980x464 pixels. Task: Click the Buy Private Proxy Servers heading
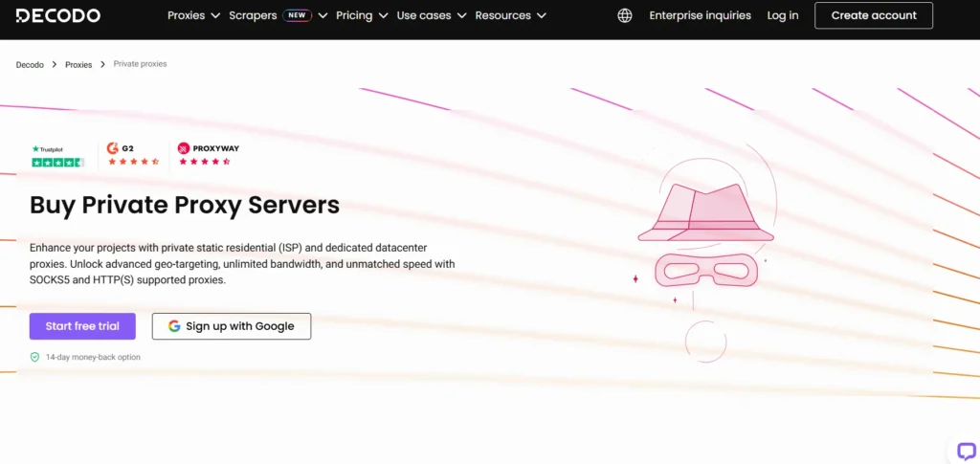[x=185, y=206]
